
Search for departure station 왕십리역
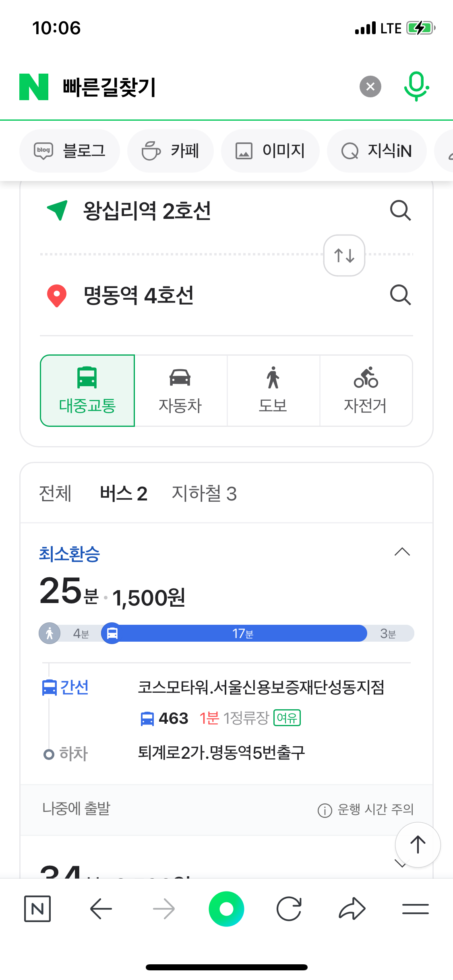tap(400, 210)
